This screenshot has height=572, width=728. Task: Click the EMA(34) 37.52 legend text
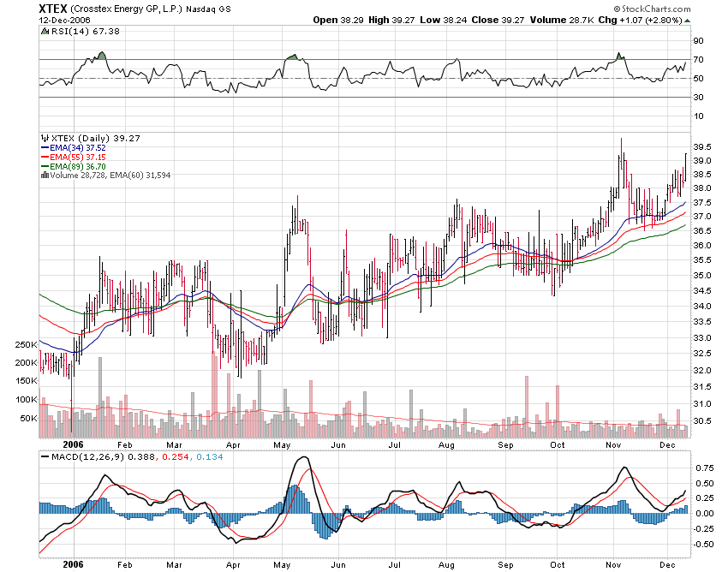78,147
